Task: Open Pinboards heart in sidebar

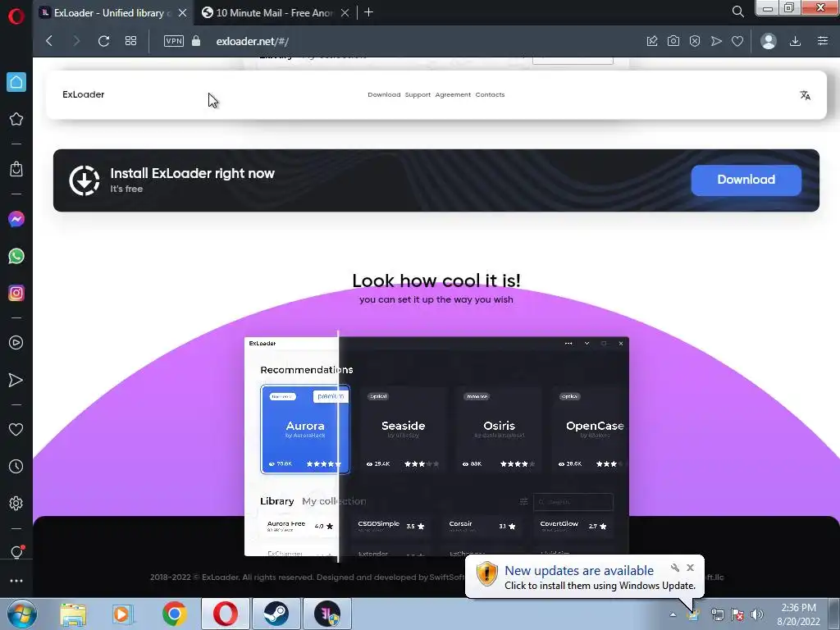Action: (x=16, y=429)
